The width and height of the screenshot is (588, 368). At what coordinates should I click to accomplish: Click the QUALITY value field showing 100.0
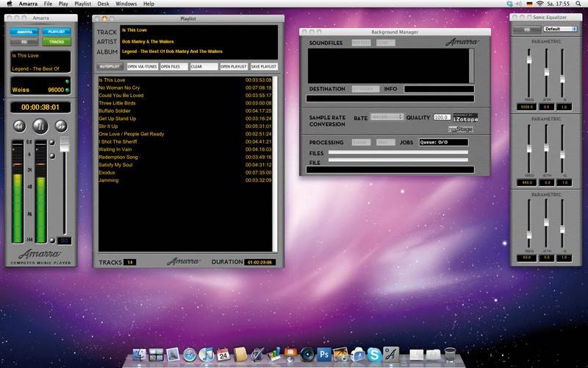pos(442,117)
